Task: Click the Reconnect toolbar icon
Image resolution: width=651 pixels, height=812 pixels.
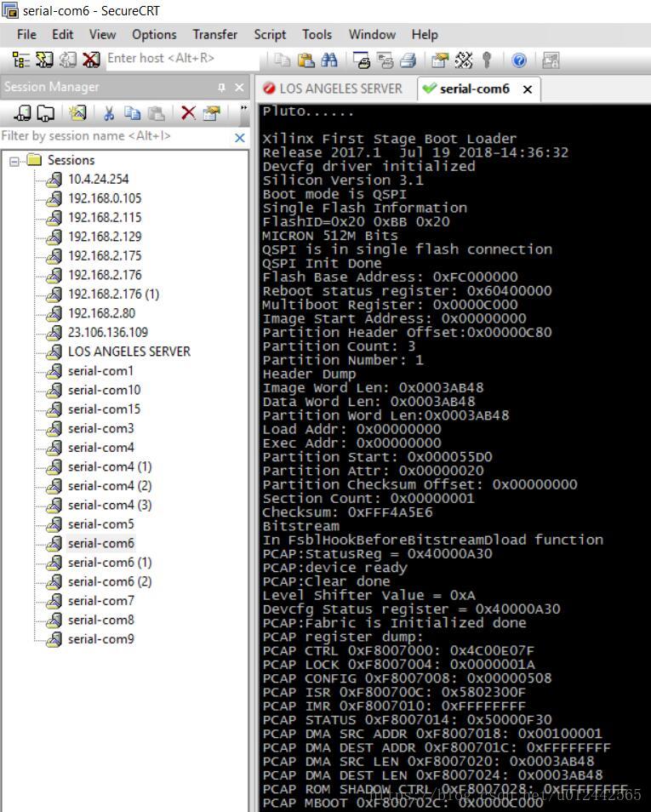Action: click(x=68, y=60)
